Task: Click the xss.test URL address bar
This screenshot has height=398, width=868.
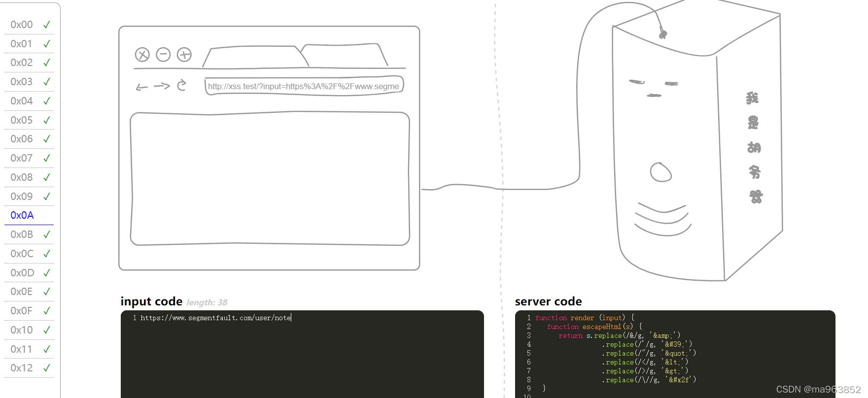Action: point(304,86)
